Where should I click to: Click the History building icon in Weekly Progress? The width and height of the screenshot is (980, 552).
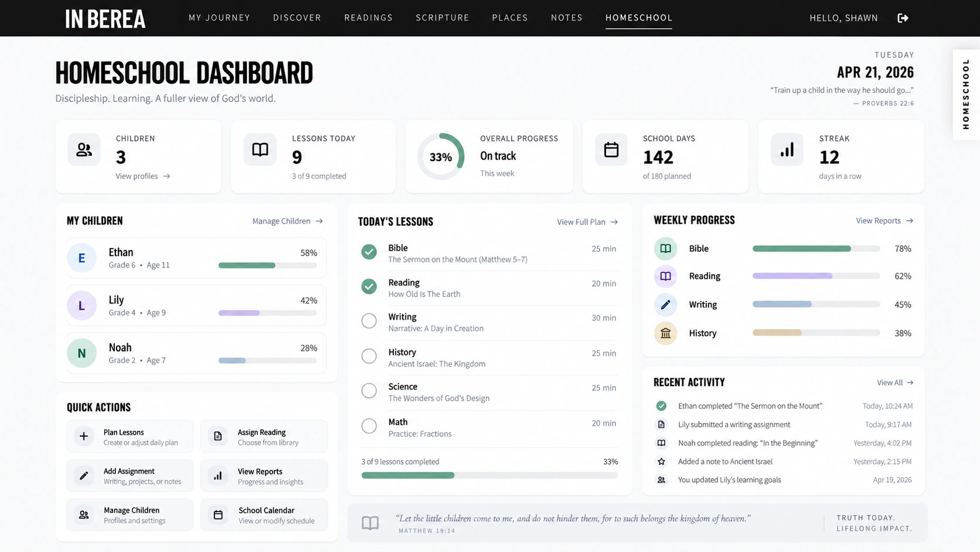pyautogui.click(x=665, y=333)
